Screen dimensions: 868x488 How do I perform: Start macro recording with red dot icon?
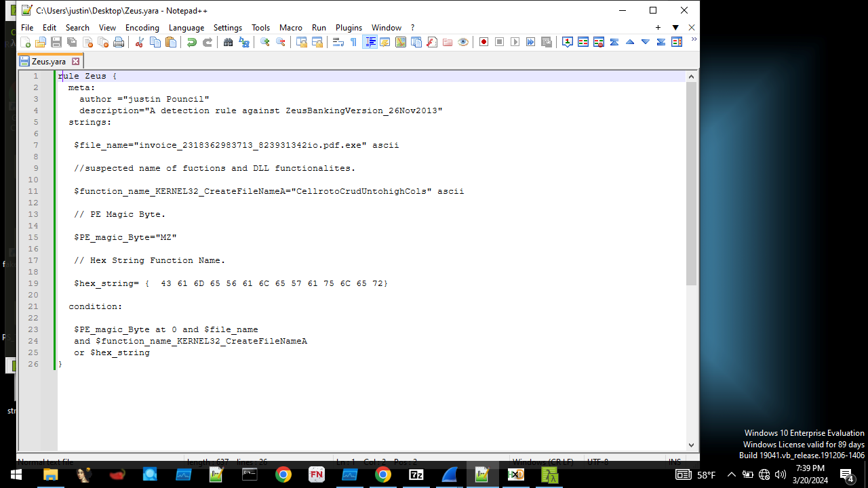pyautogui.click(x=484, y=42)
